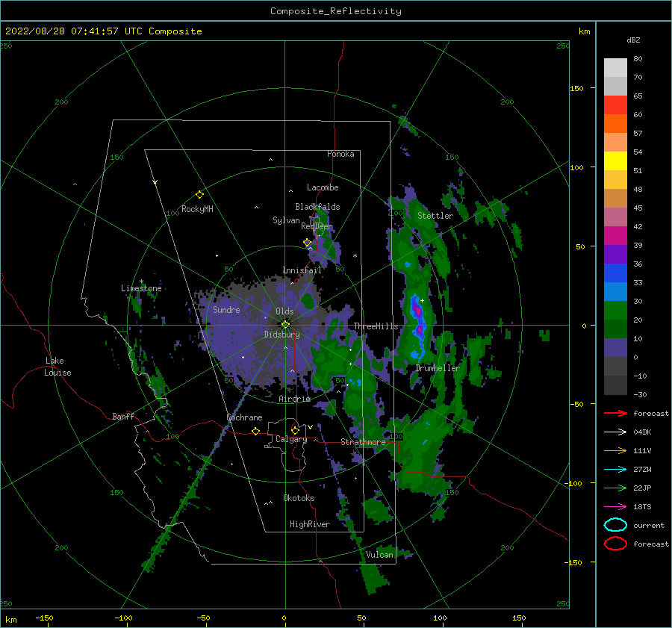The width and height of the screenshot is (672, 628).
Task: Click the 'Stettler' city label
Action: [x=435, y=216]
